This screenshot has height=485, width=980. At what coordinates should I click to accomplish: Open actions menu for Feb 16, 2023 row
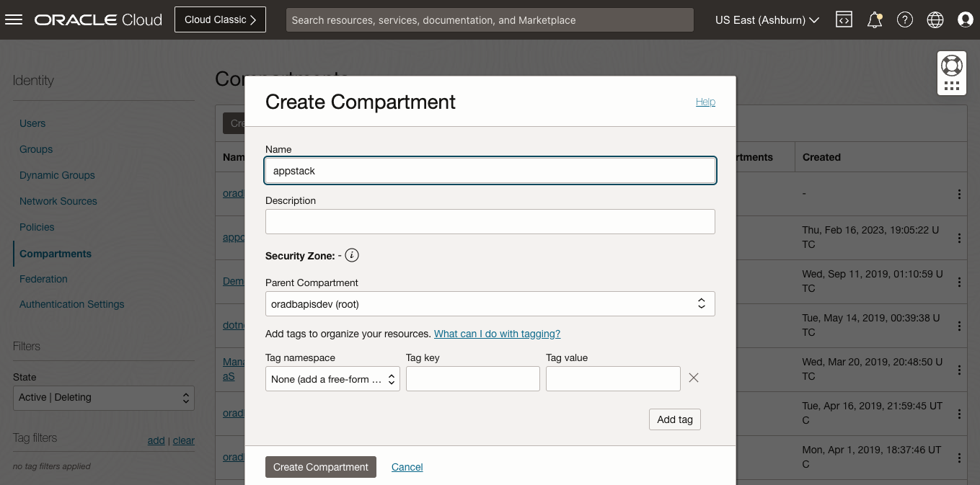[x=959, y=238]
